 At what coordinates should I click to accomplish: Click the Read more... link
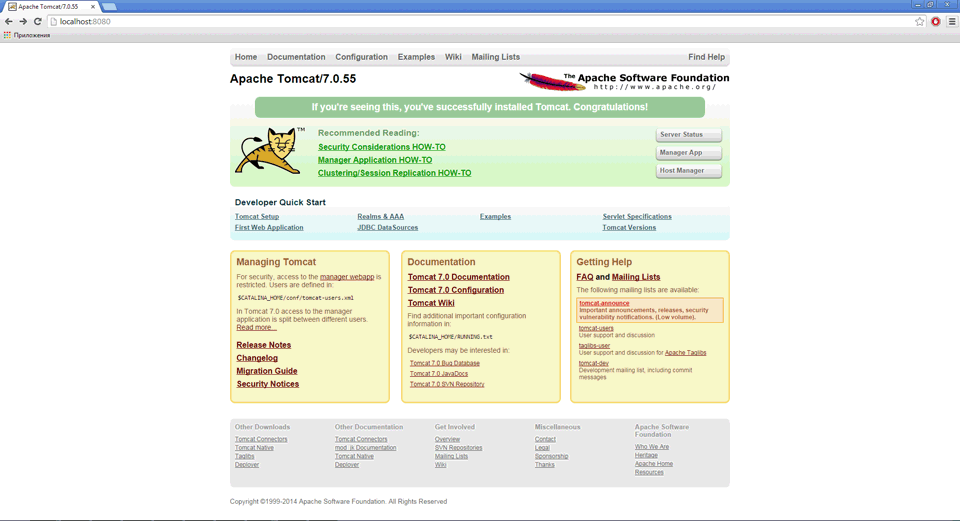256,328
